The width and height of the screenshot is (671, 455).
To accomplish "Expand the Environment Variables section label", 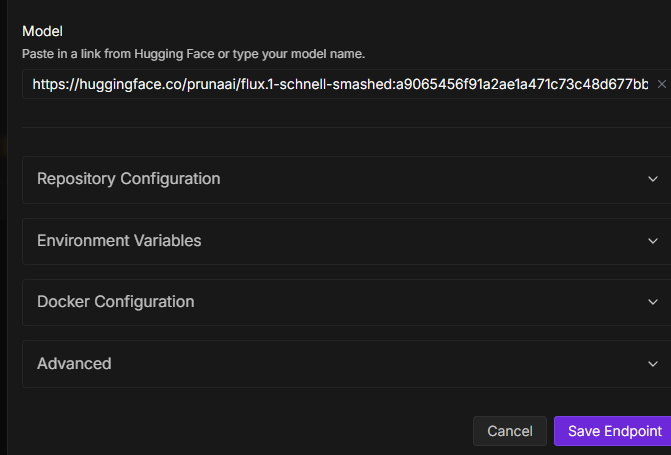I will (x=119, y=241).
